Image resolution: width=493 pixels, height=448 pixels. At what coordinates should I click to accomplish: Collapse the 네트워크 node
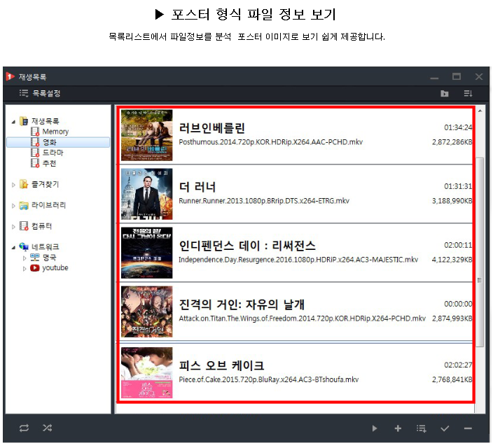pyautogui.click(x=13, y=247)
